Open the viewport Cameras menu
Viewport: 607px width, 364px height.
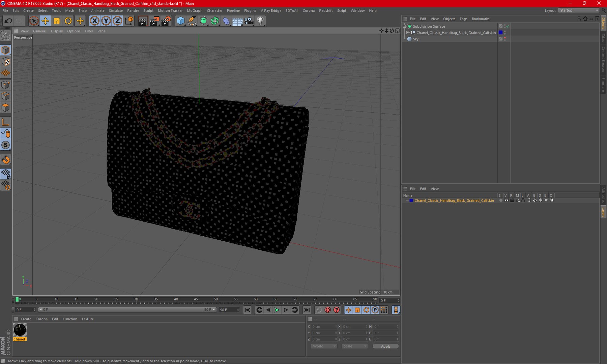tap(40, 31)
